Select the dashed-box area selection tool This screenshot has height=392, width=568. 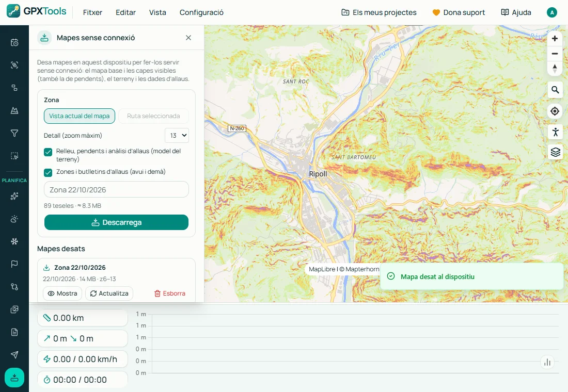pyautogui.click(x=14, y=156)
